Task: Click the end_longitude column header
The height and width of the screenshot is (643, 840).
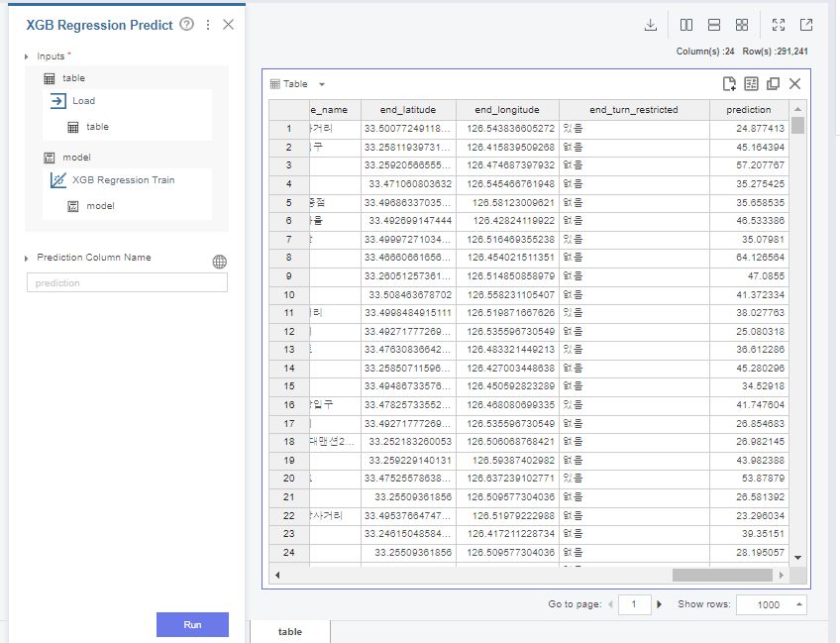Action: tap(507, 109)
